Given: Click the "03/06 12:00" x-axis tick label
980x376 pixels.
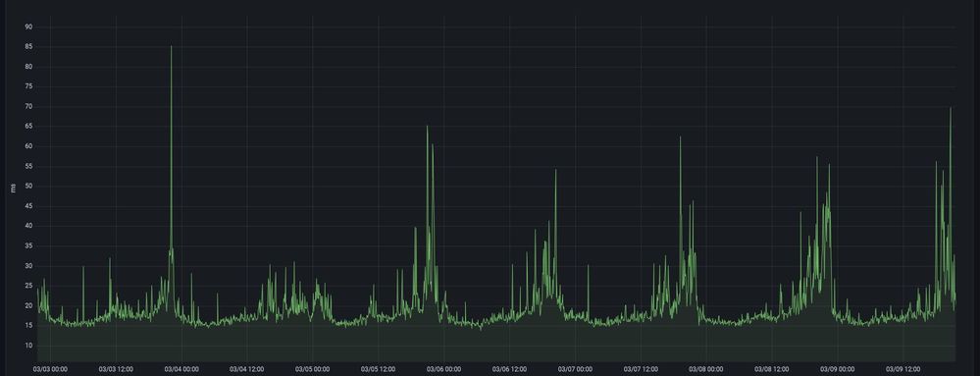Looking at the screenshot, I should (509, 370).
